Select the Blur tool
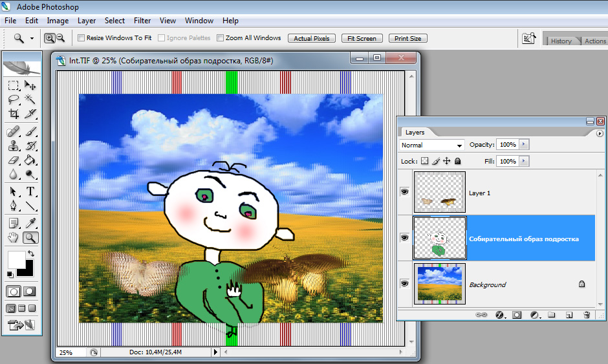Viewport: 608px width, 364px height. (13, 174)
